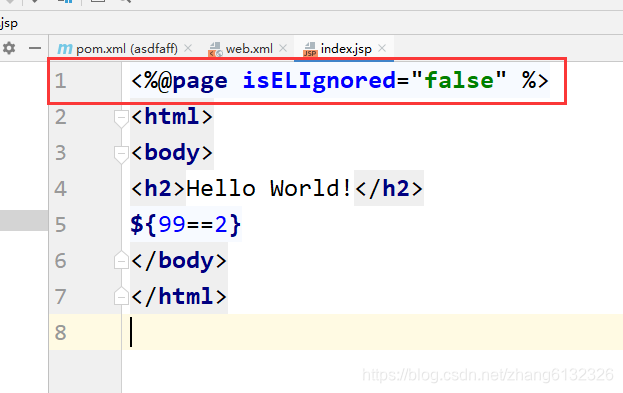The image size is (623, 393).
Task: Click the opening <body> tag
Action: [x=172, y=153]
